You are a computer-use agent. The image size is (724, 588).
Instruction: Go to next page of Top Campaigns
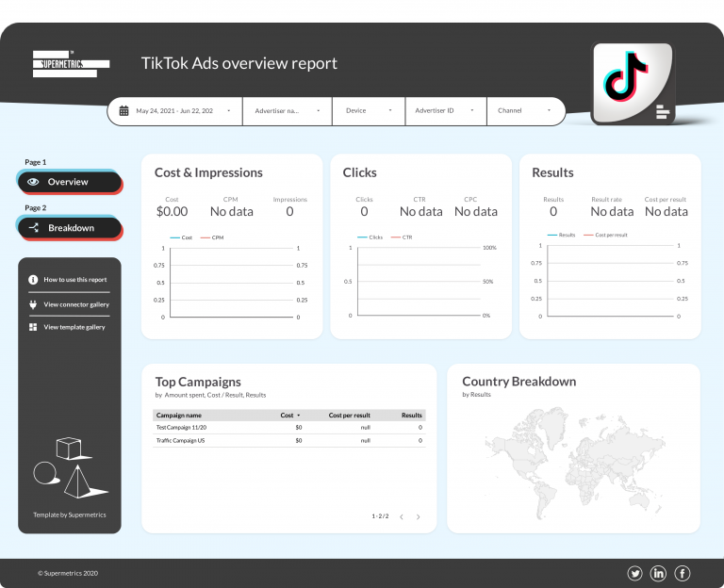pyautogui.click(x=418, y=516)
